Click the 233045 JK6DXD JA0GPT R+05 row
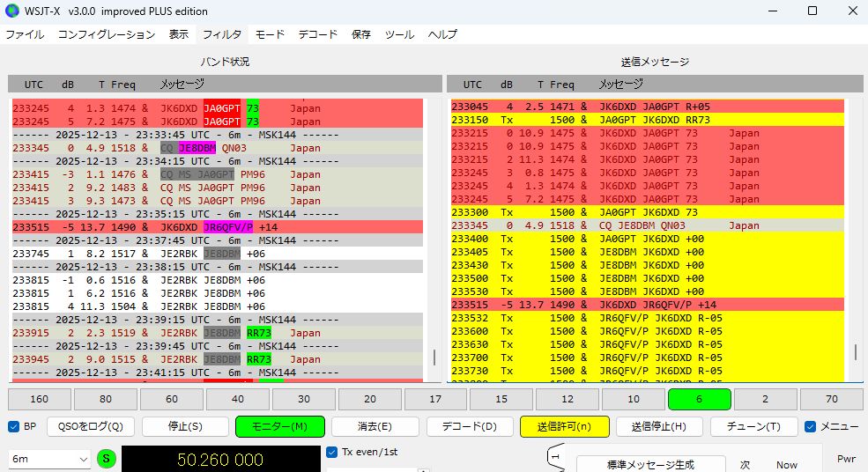The width and height of the screenshot is (868, 472). coord(648,107)
